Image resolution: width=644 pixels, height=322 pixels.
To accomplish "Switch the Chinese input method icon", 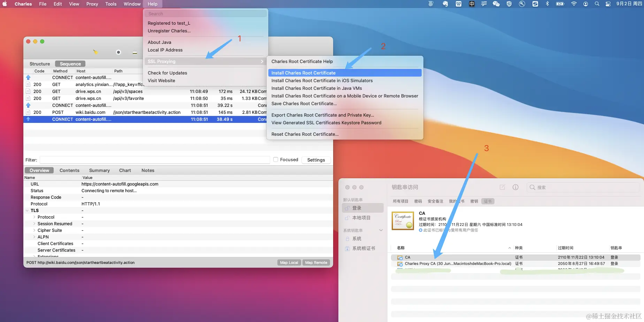I will point(472,4).
